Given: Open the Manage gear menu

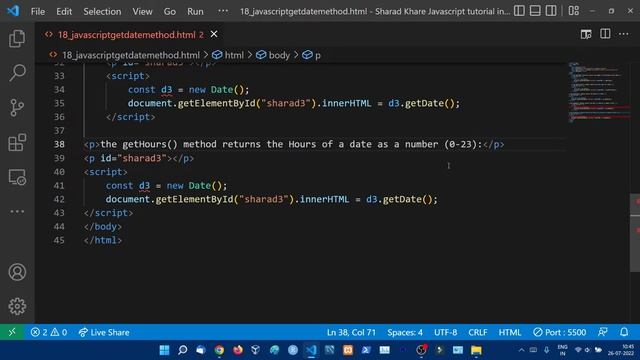Looking at the screenshot, I should [x=17, y=306].
